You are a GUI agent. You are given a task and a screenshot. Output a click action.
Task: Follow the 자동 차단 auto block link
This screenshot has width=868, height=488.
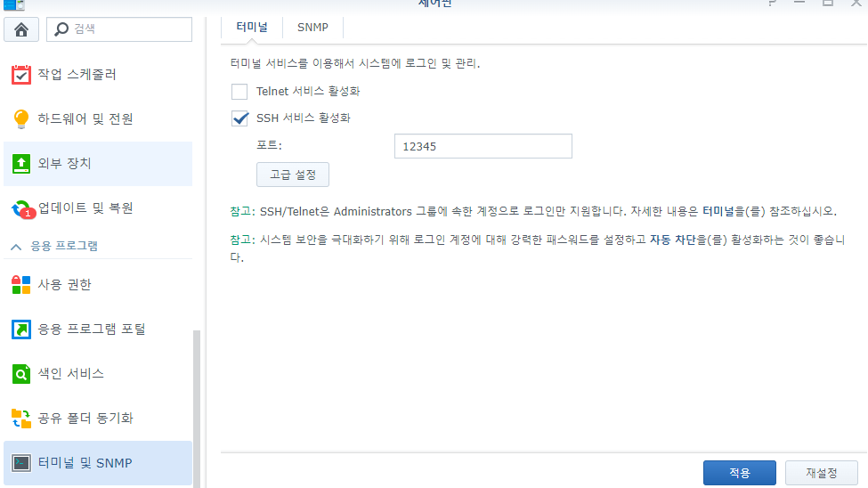click(x=673, y=240)
